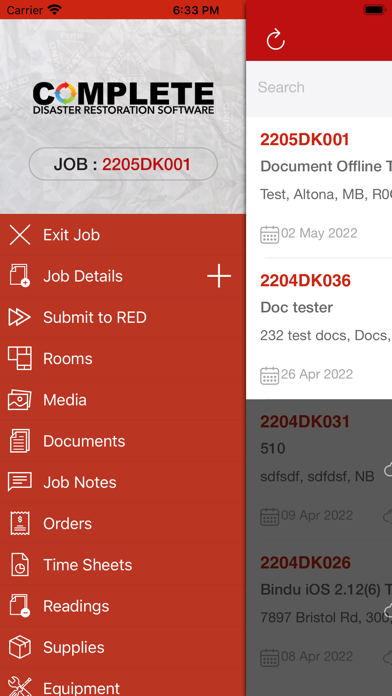Click the Exit Job X icon

(x=20, y=235)
